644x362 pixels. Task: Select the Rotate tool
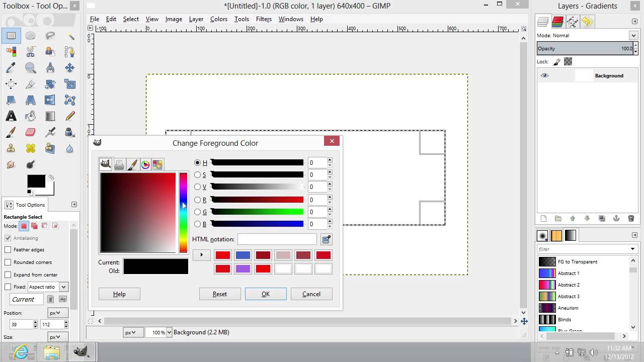click(50, 84)
